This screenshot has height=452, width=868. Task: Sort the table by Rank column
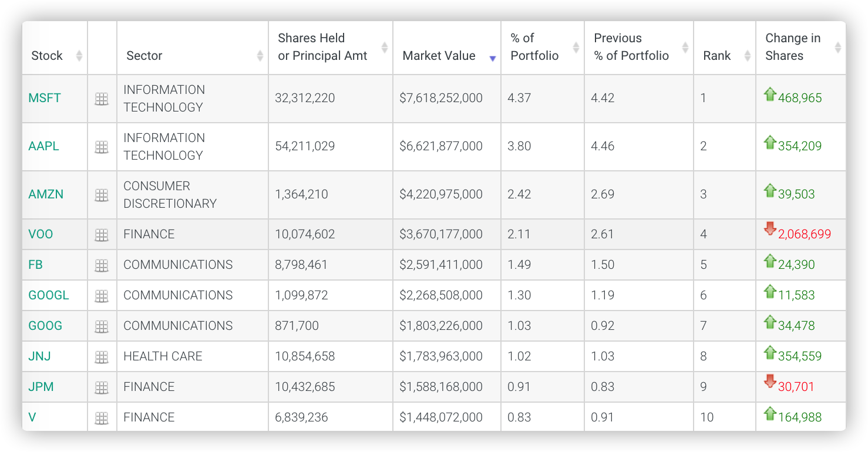[725, 48]
